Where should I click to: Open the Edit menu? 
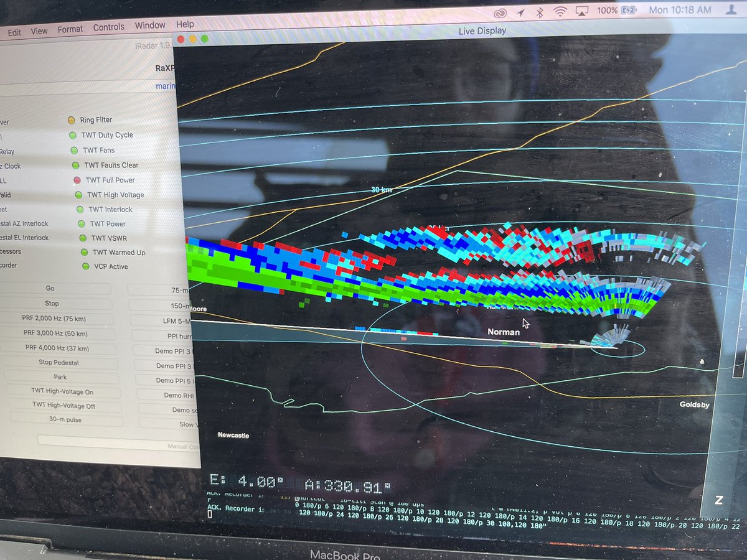click(14, 32)
